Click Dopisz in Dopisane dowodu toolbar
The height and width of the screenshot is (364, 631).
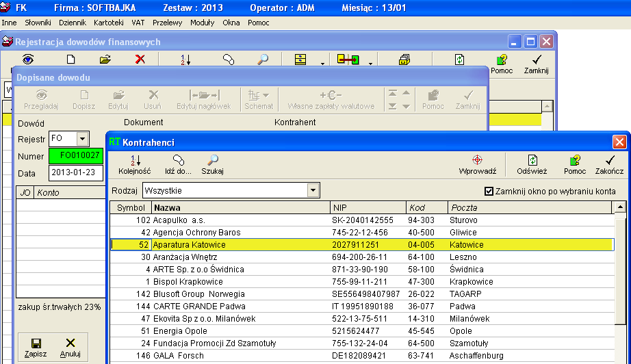click(x=83, y=100)
